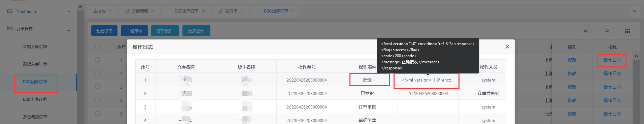This screenshot has height=124, width=644.
Task: Switch to the B2B出库订单 tab
Action: tap(187, 11)
